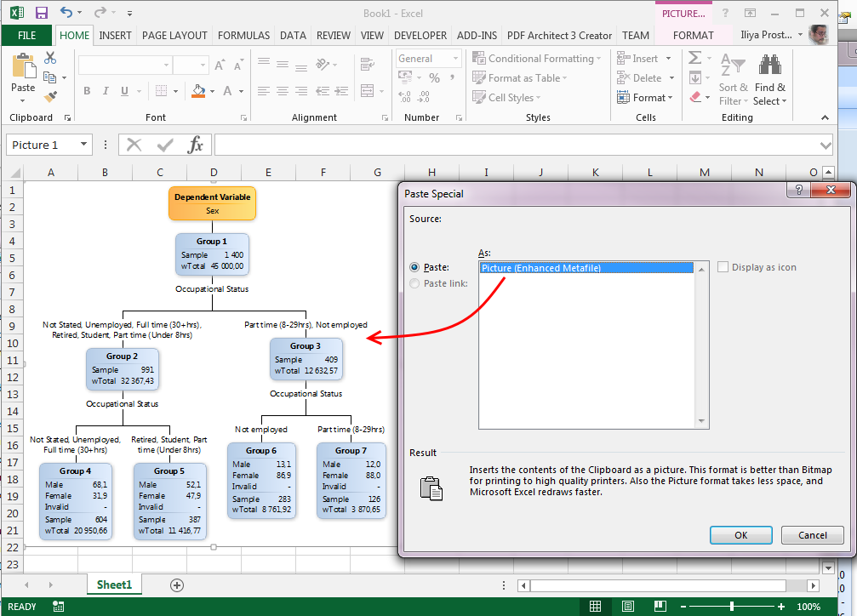Click the Cut scissors icon
The height and width of the screenshot is (616, 857).
(x=50, y=58)
